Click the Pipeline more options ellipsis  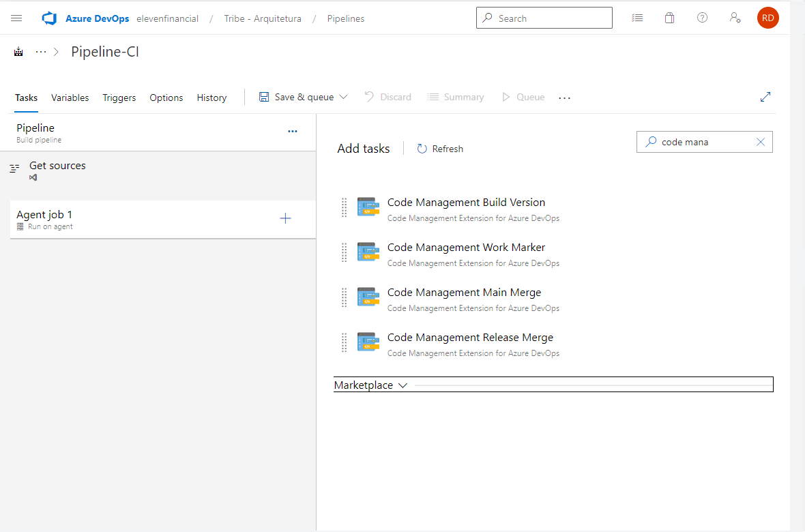pos(293,132)
